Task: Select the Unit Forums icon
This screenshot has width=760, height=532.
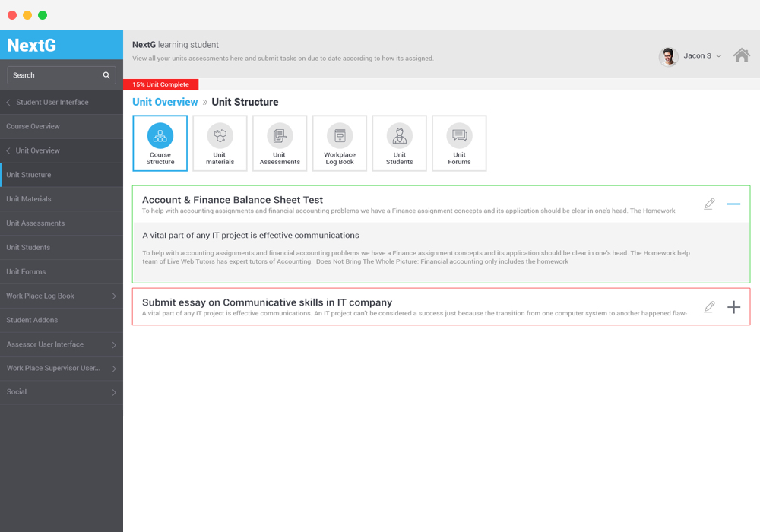Action: click(x=459, y=143)
